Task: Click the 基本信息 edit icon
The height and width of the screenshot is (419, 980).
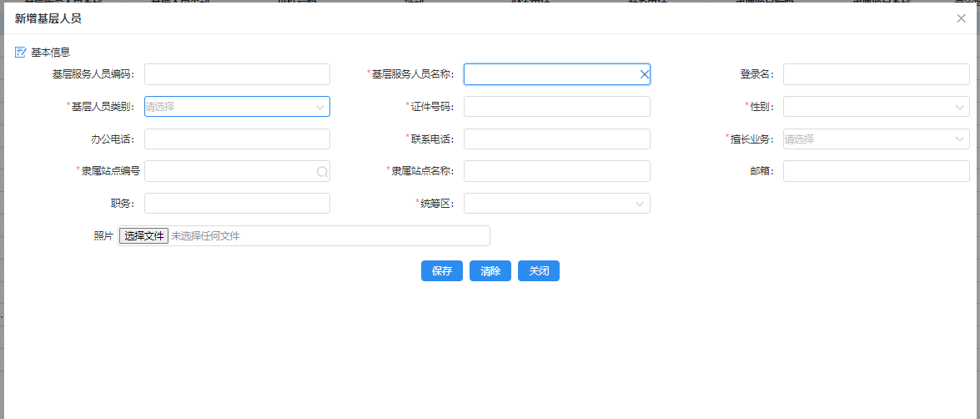Action: [21, 52]
